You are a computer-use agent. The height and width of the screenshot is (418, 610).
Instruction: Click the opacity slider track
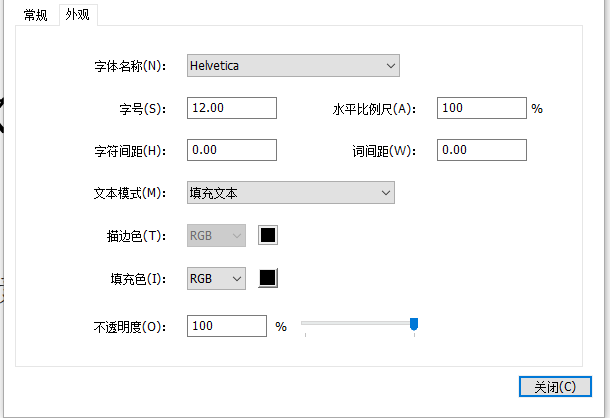coord(355,323)
